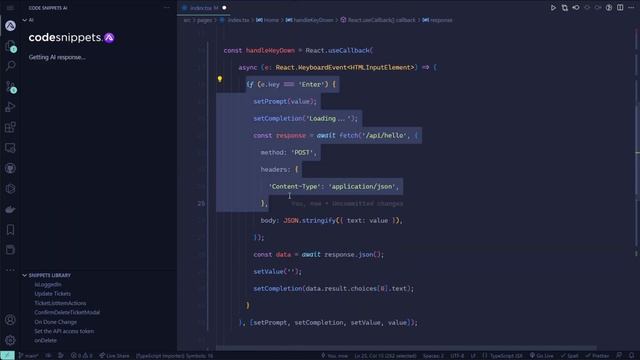Open the Extensions view icon
This screenshot has width=640, height=360.
[x=10, y=127]
